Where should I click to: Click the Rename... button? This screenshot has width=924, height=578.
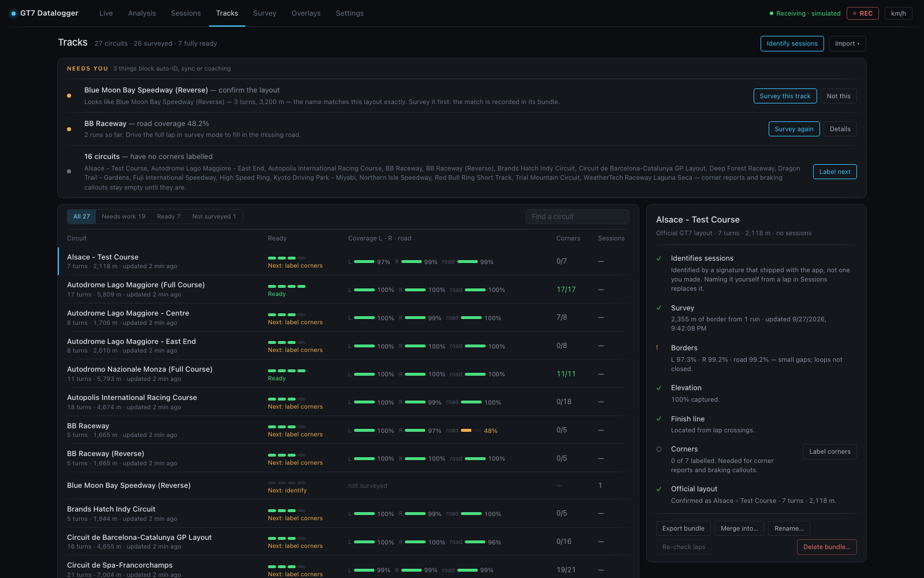[x=789, y=528]
